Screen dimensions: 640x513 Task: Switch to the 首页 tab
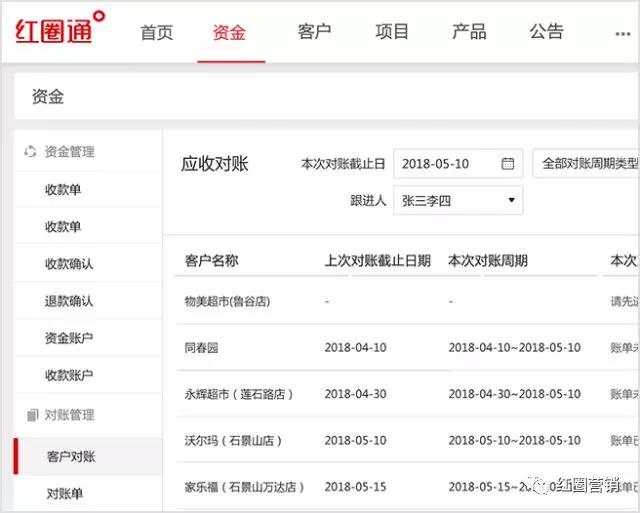click(156, 32)
